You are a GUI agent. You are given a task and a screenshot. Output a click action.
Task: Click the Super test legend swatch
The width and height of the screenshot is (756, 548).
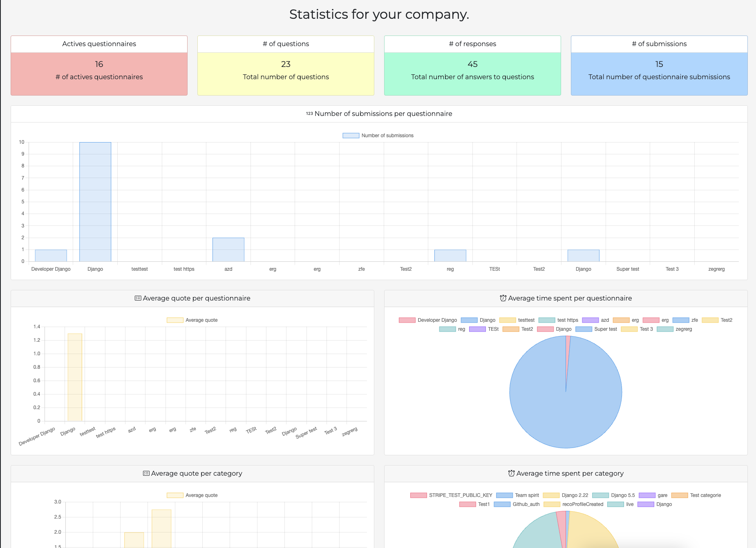(584, 329)
